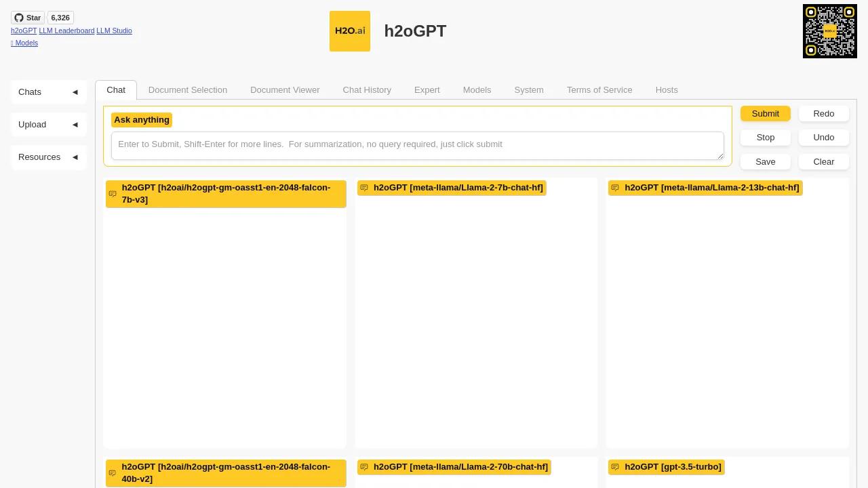The height and width of the screenshot is (488, 868).
Task: Click the Stop button
Action: [x=766, y=138]
